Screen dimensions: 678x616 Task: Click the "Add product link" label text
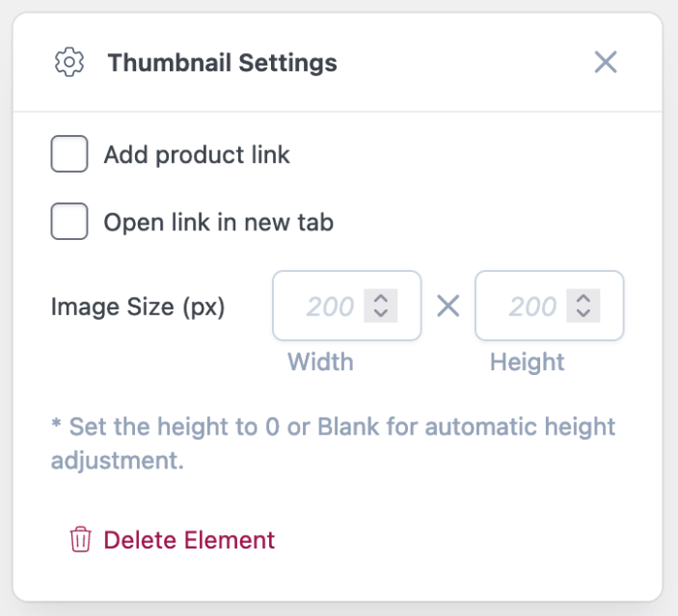(x=197, y=154)
